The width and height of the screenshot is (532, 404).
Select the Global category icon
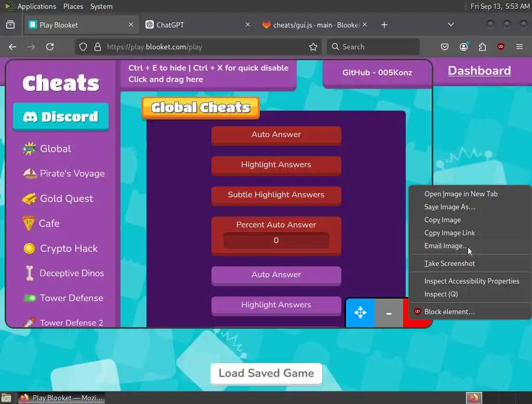[x=29, y=149]
